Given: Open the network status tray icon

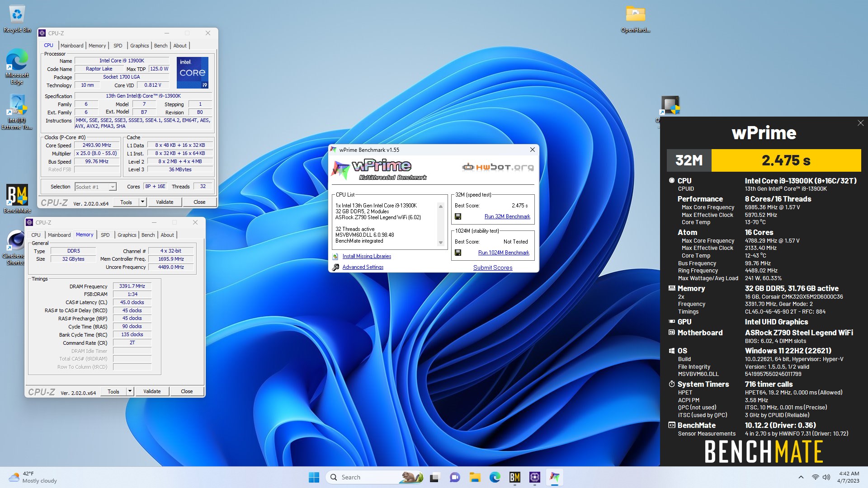Looking at the screenshot, I should (815, 477).
